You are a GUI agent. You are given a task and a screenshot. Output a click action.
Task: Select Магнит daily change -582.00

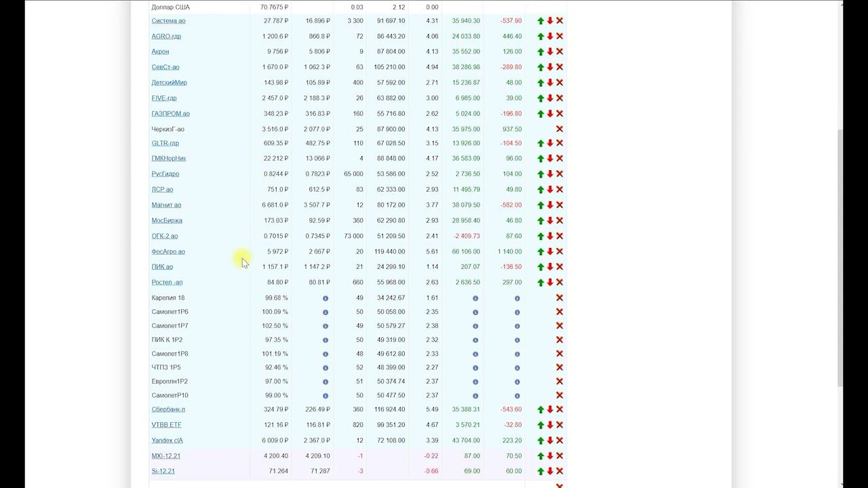click(x=511, y=205)
